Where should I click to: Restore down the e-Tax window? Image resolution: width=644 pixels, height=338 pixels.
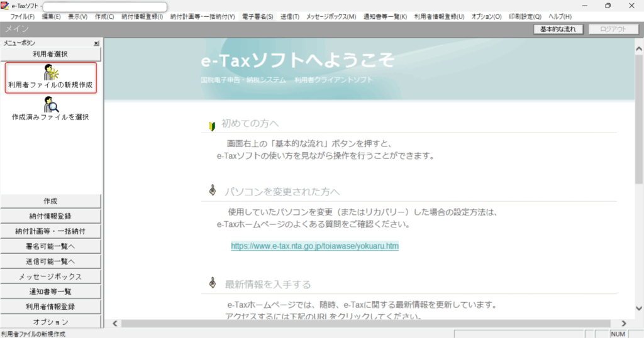click(x=608, y=6)
